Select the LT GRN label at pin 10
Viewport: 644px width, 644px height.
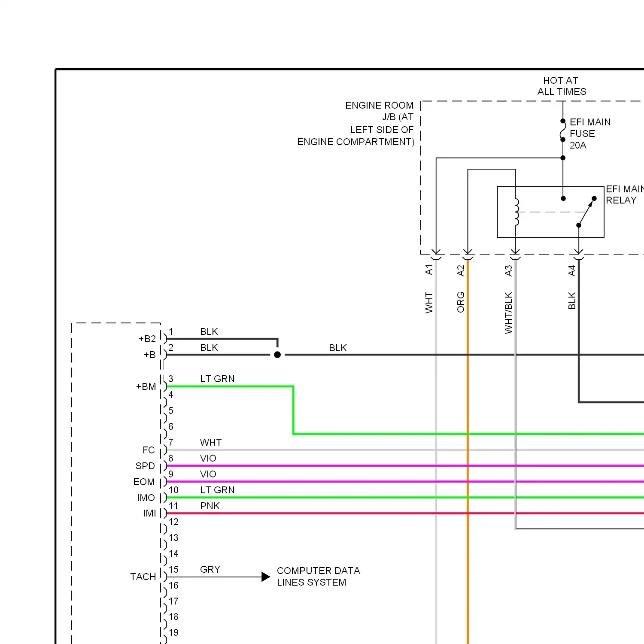pos(217,490)
